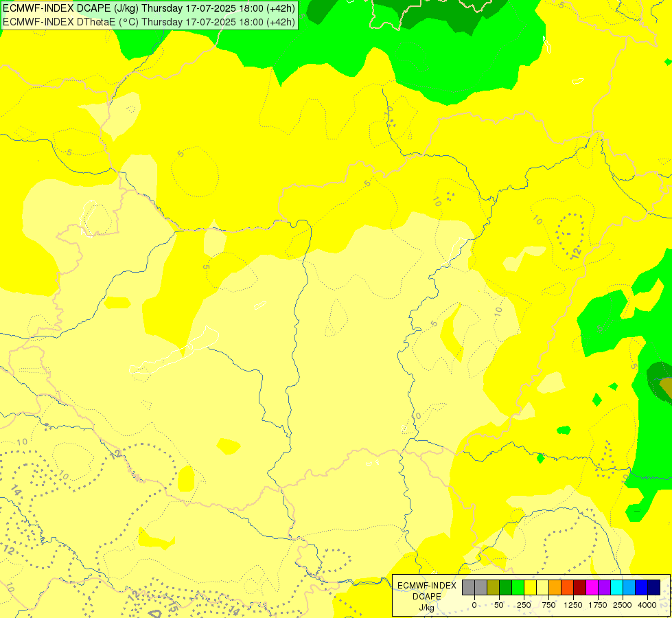This screenshot has width=672, height=618.
Task: Select the dark red legend swatch
Action: tap(580, 587)
